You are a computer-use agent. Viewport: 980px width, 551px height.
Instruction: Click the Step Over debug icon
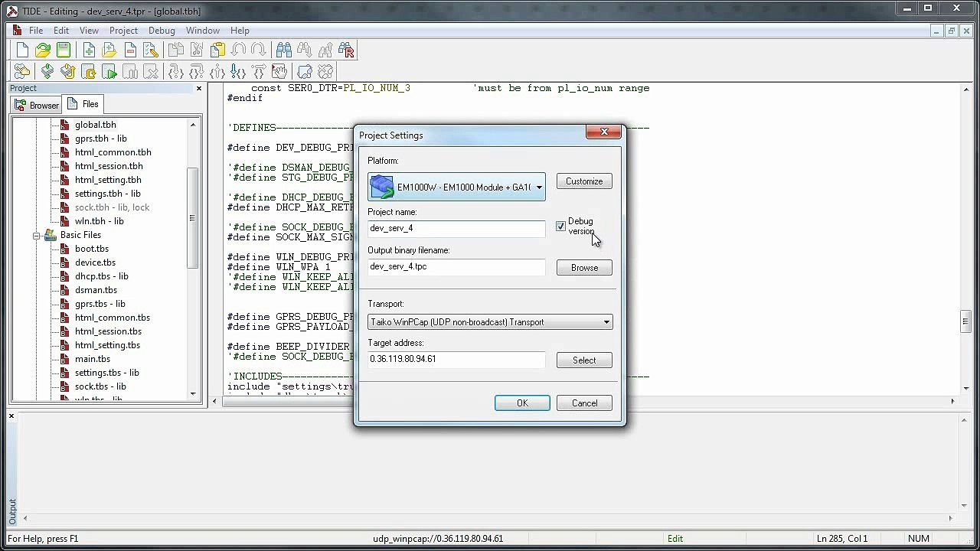[197, 72]
